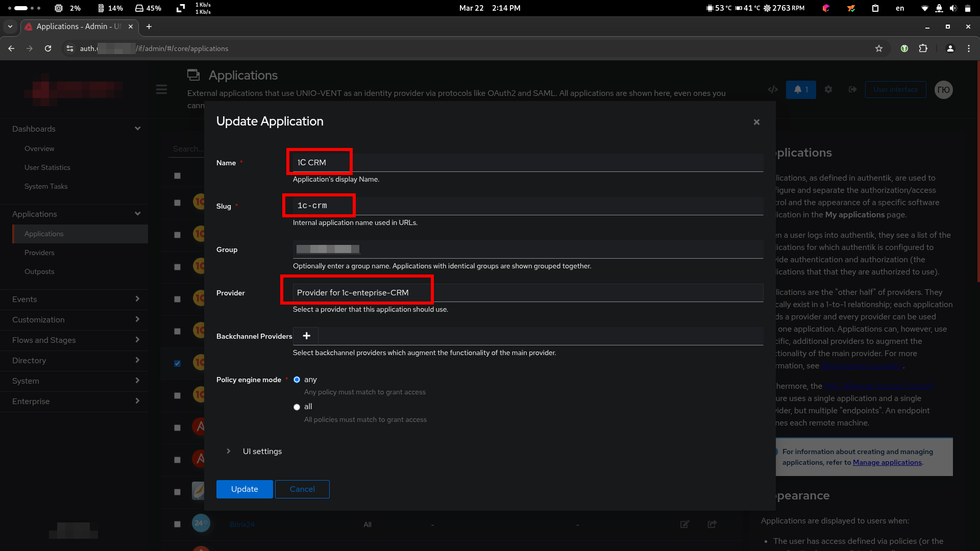The width and height of the screenshot is (980, 551).
Task: Click into the Slug input field
Action: (x=528, y=206)
